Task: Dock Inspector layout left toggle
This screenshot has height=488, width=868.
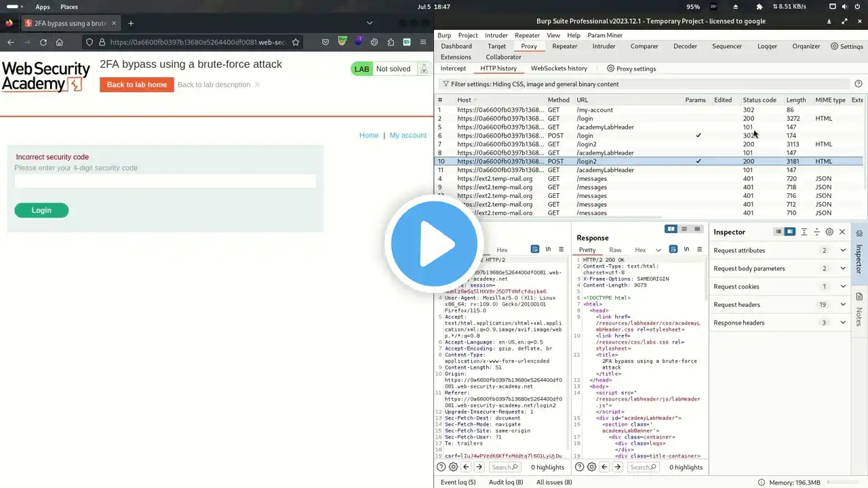Action: tap(778, 232)
